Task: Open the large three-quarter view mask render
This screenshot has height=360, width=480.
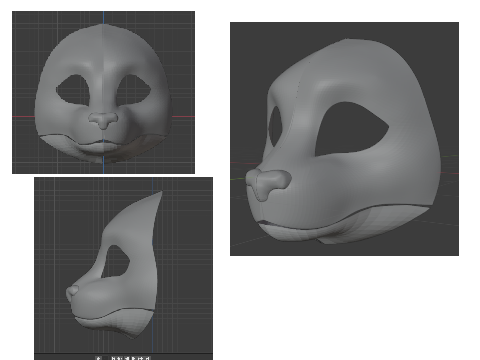Action: [344, 139]
